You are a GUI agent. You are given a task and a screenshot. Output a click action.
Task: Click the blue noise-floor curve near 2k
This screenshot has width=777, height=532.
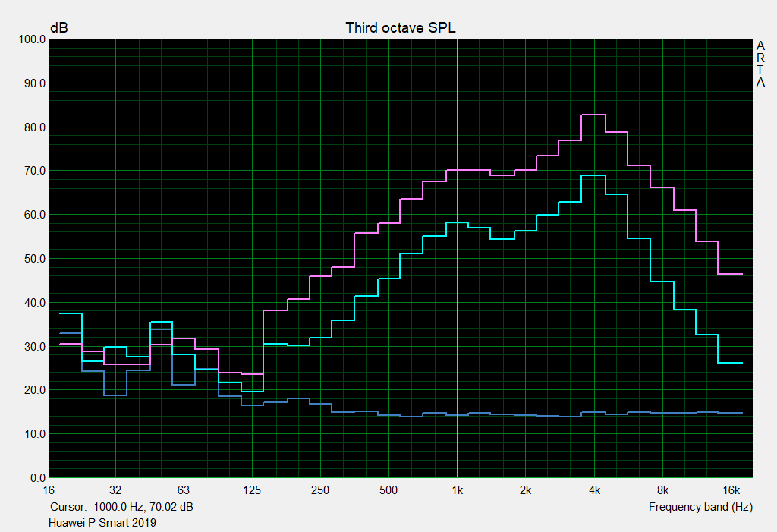[x=525, y=415]
